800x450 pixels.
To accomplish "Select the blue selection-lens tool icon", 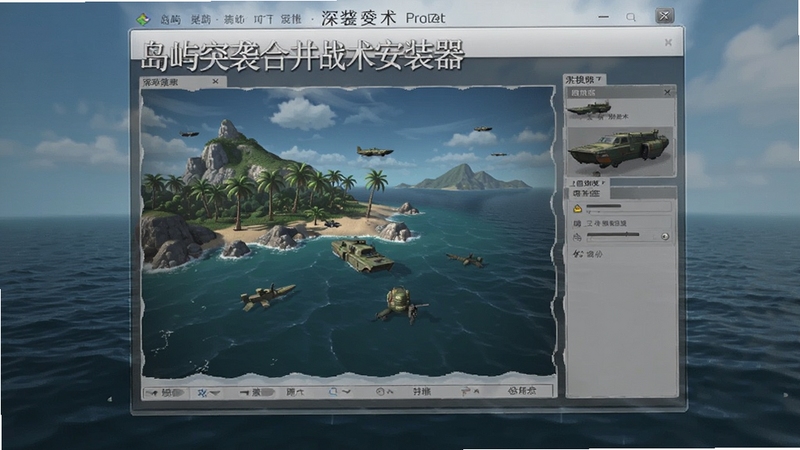I will [x=333, y=392].
